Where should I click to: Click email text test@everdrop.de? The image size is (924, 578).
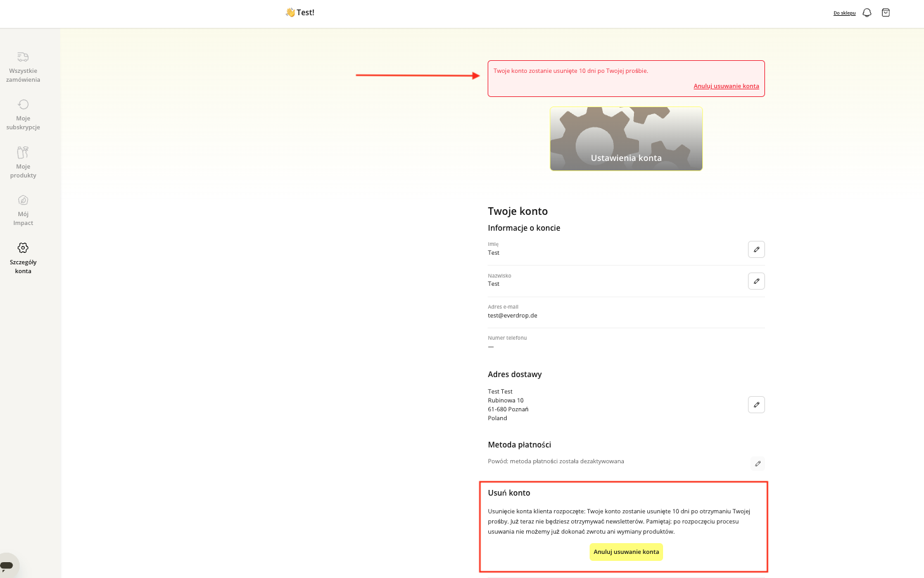[512, 316]
